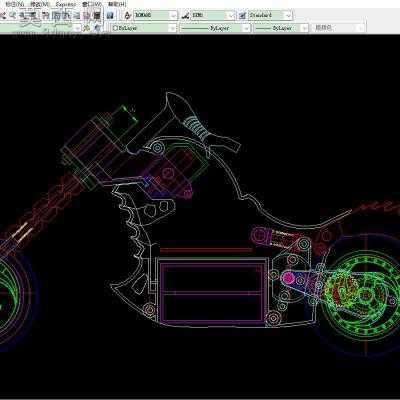This screenshot has width=400, height=400.
Task: Click the layer icon right of the layer list
Action: pyautogui.click(x=87, y=28)
